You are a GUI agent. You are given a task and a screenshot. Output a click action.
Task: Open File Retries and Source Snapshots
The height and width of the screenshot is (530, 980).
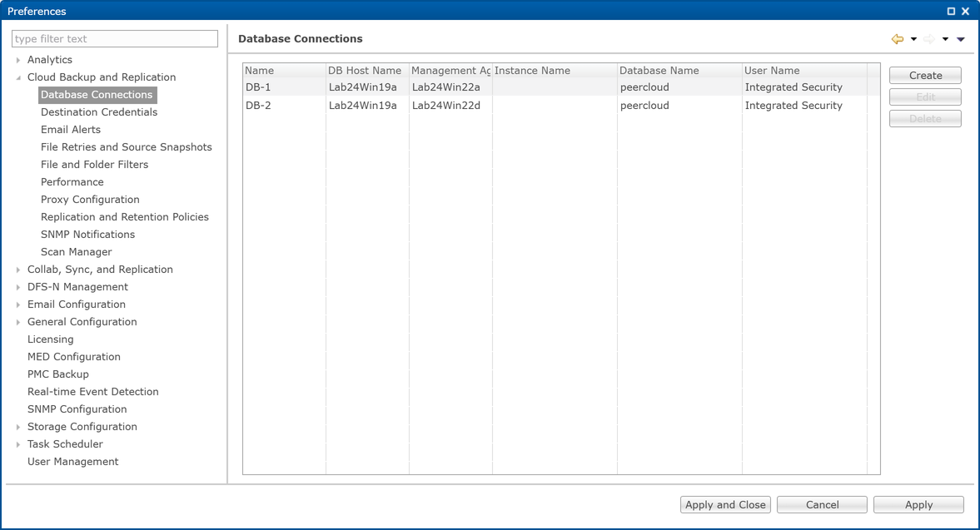pos(127,147)
